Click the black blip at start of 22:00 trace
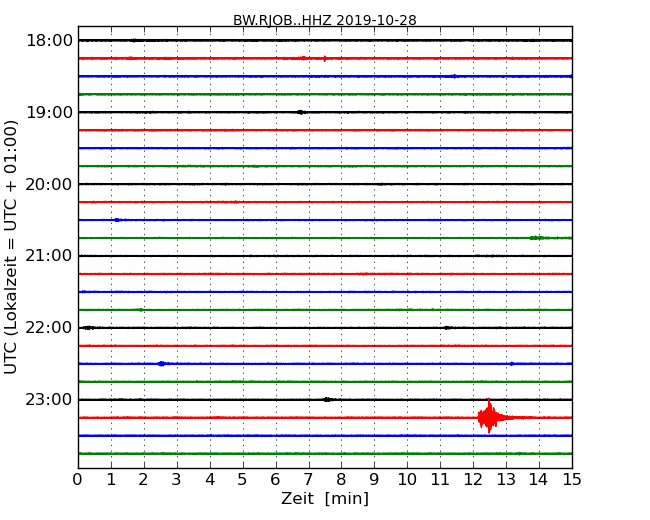This screenshot has height=520, width=650. (x=88, y=328)
